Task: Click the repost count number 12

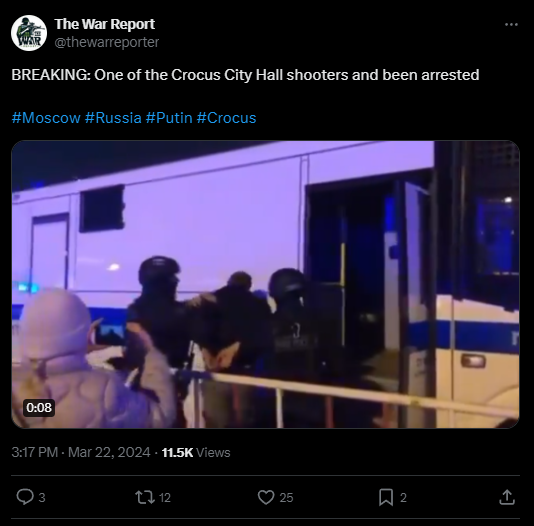Action: [x=165, y=498]
